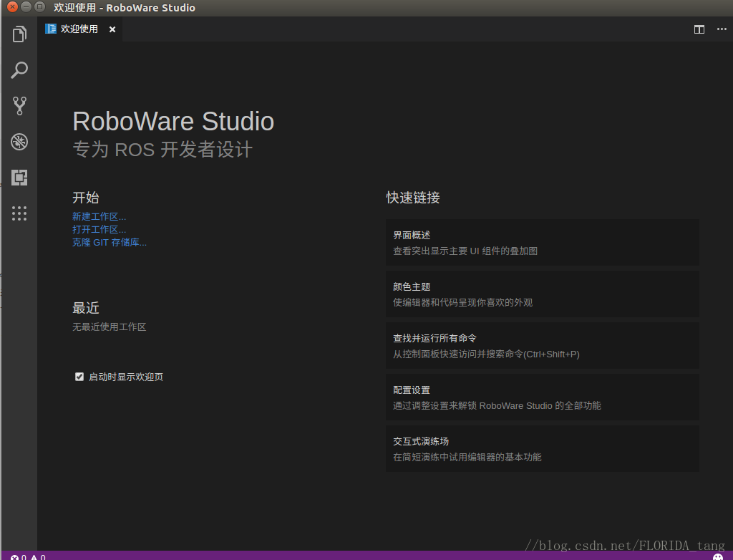Viewport: 733px width, 560px height.
Task: Open the Extensions icon in sidebar
Action: (19, 178)
